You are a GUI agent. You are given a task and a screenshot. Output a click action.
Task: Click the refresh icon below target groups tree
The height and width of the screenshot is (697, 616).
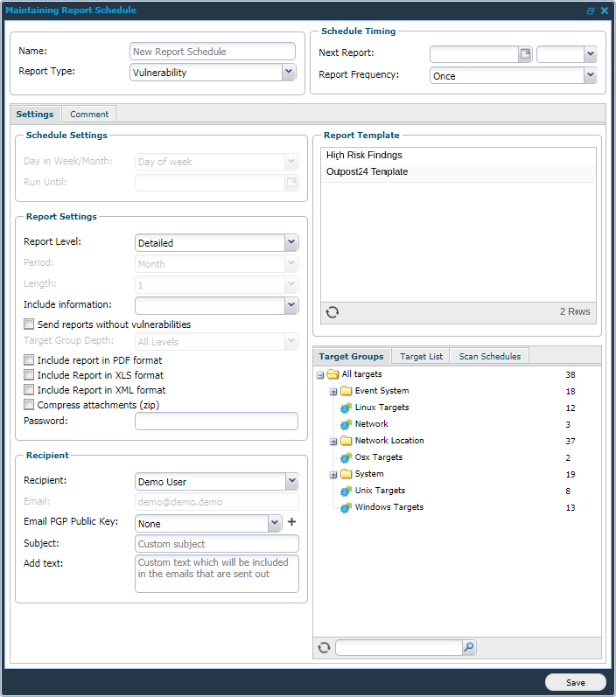324,647
